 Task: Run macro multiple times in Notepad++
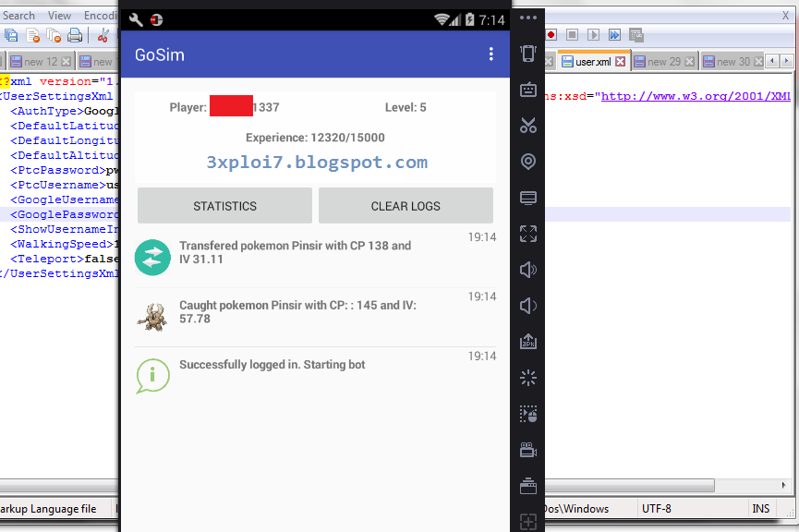tap(614, 35)
